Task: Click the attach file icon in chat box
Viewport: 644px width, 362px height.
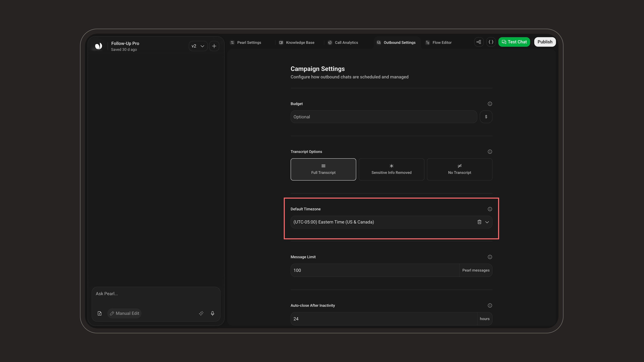Action: pyautogui.click(x=99, y=313)
